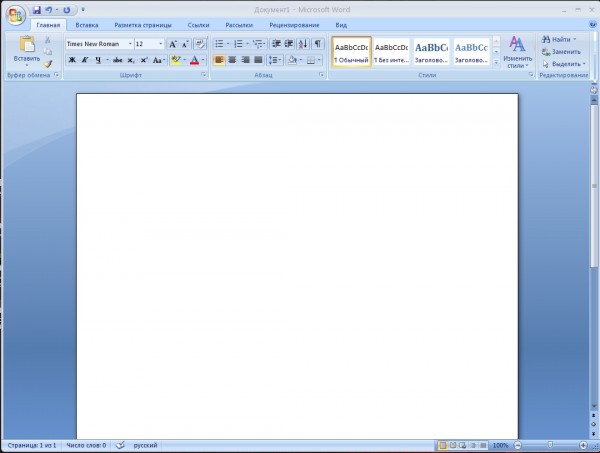Open the line spacing dropdown

[x=275, y=60]
